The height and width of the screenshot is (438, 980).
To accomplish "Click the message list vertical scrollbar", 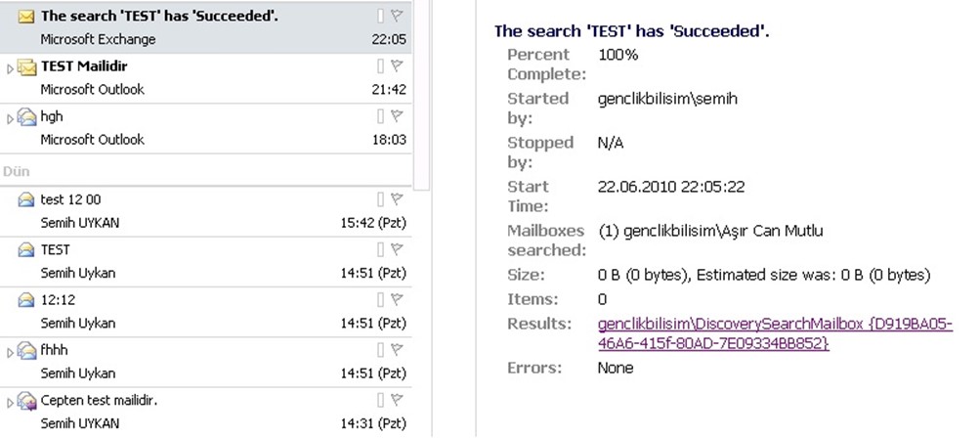I will pos(422,98).
